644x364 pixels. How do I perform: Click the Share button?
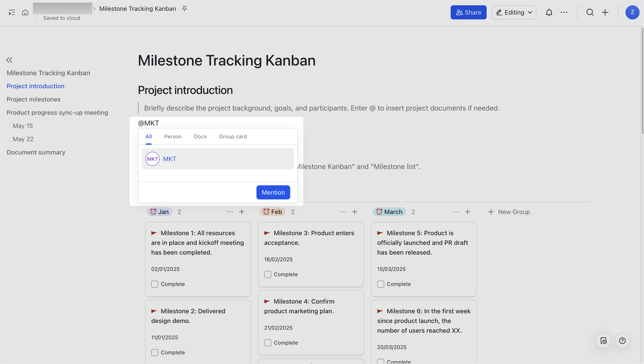(468, 12)
